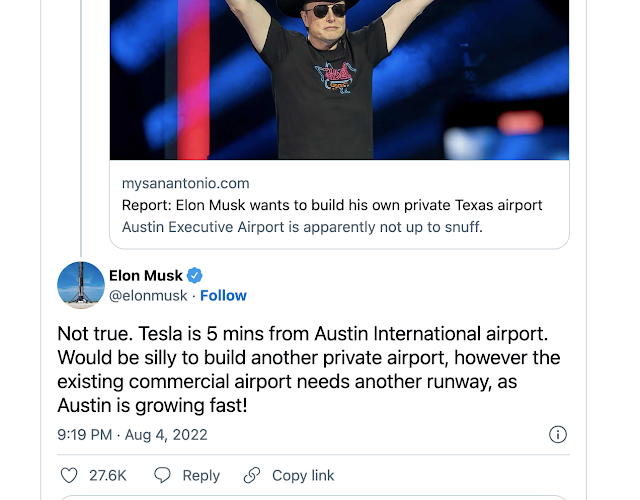Click the Austin Executive Airport description line

(x=302, y=227)
